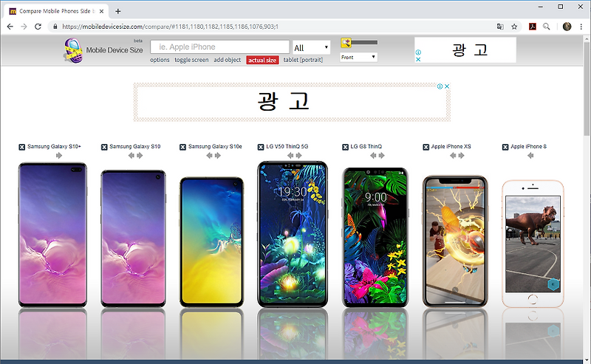Click the center banner advertisement

tap(292, 102)
